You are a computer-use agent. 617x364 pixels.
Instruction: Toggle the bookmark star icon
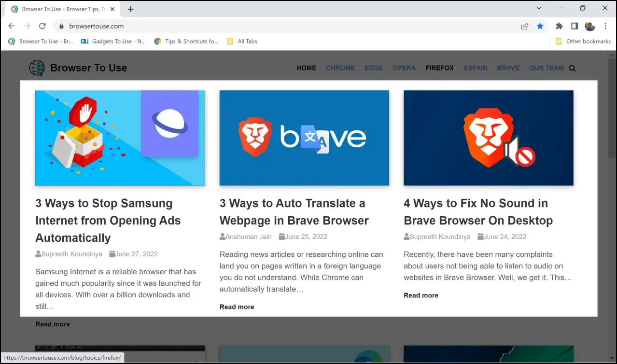click(540, 26)
